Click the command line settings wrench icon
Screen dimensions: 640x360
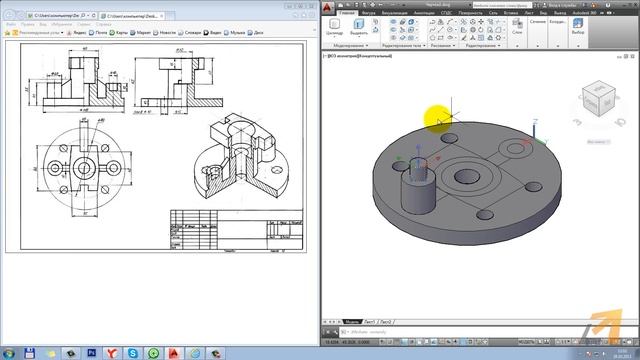point(335,332)
